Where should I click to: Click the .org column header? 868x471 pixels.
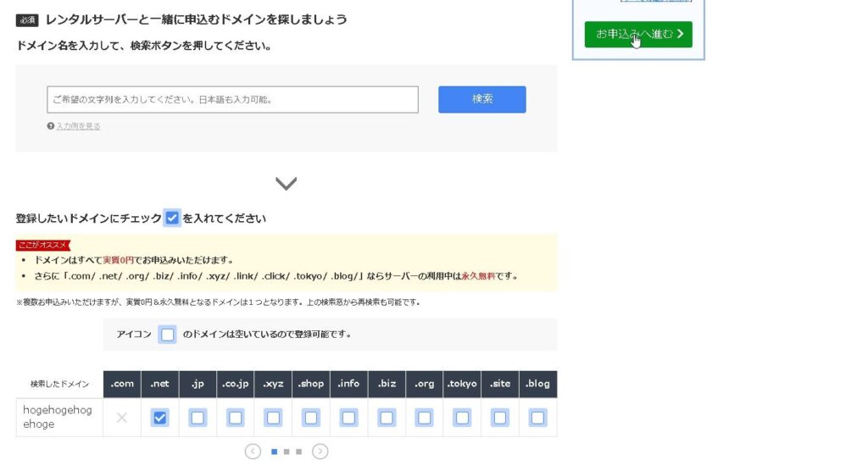[x=424, y=384]
